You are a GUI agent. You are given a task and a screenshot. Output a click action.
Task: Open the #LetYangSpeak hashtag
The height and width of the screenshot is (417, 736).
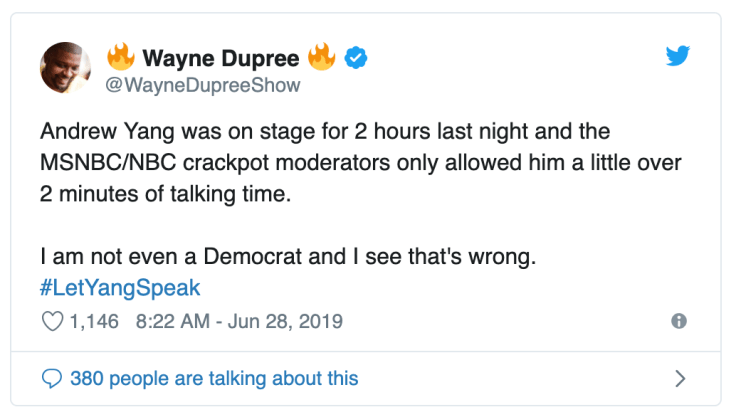click(x=121, y=288)
